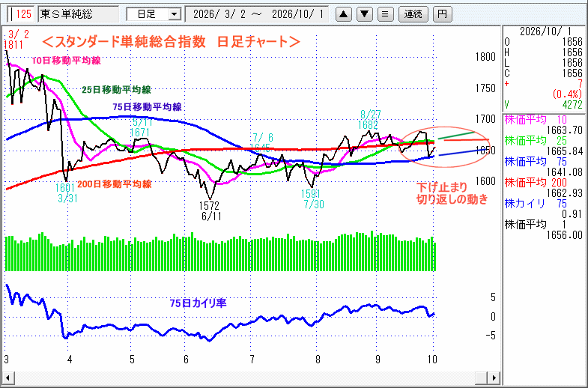Click the horizontal scrollbar left arrow

pyautogui.click(x=7, y=377)
